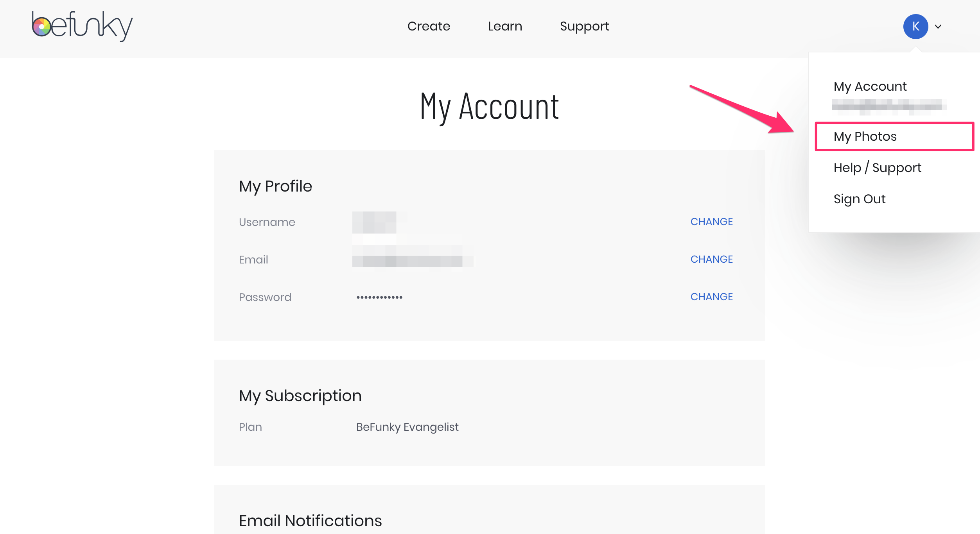The width and height of the screenshot is (980, 534).
Task: Click CHANGE next to Password
Action: pyautogui.click(x=711, y=297)
